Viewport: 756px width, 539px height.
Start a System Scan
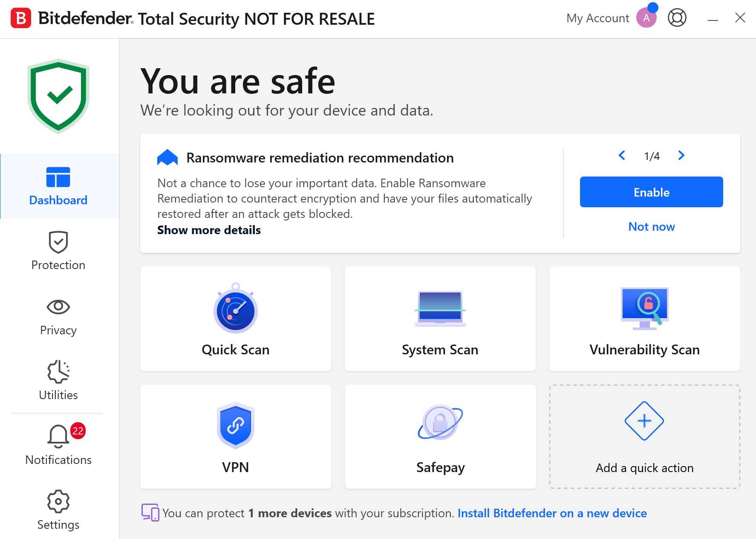click(x=440, y=319)
